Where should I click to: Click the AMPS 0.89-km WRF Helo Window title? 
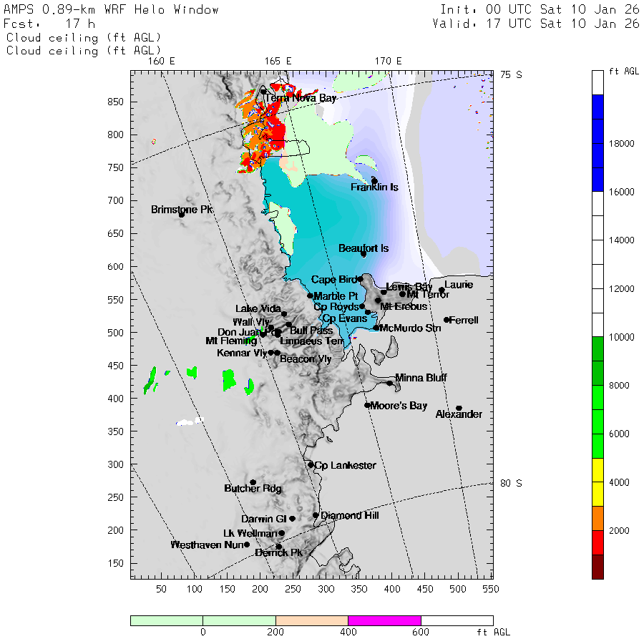111,9
